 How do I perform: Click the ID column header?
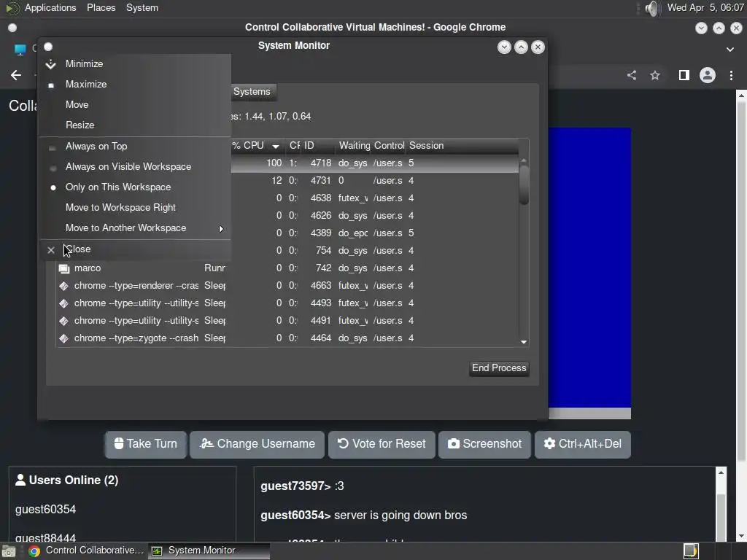tap(318, 146)
